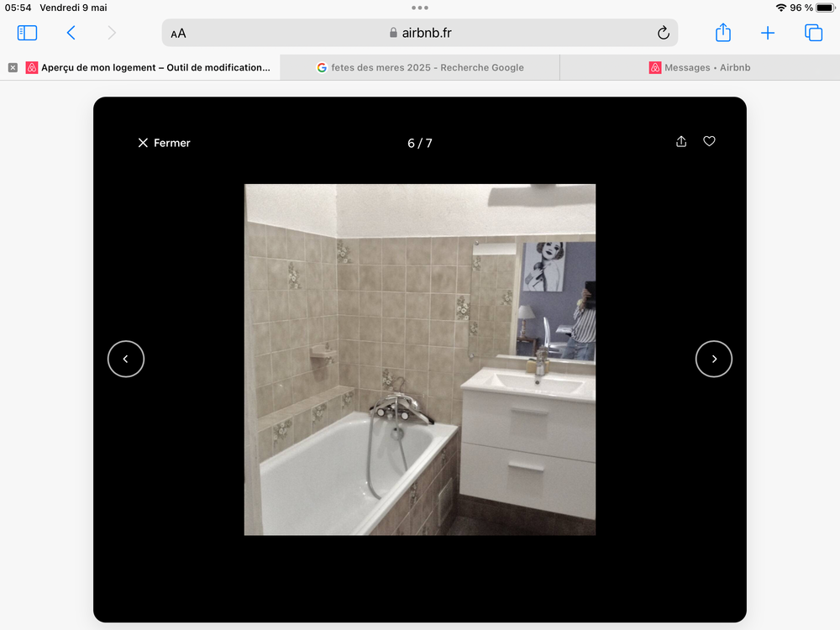This screenshot has width=840, height=630.
Task: Show the next photo
Action: pyautogui.click(x=713, y=359)
